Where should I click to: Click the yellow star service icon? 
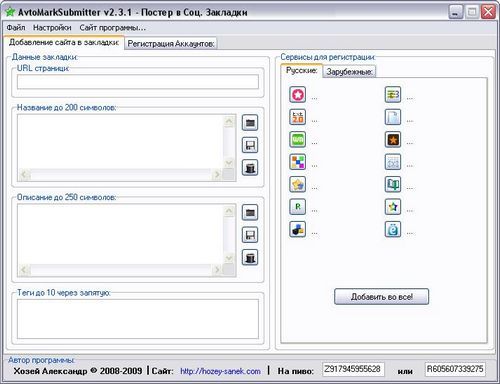point(298,184)
